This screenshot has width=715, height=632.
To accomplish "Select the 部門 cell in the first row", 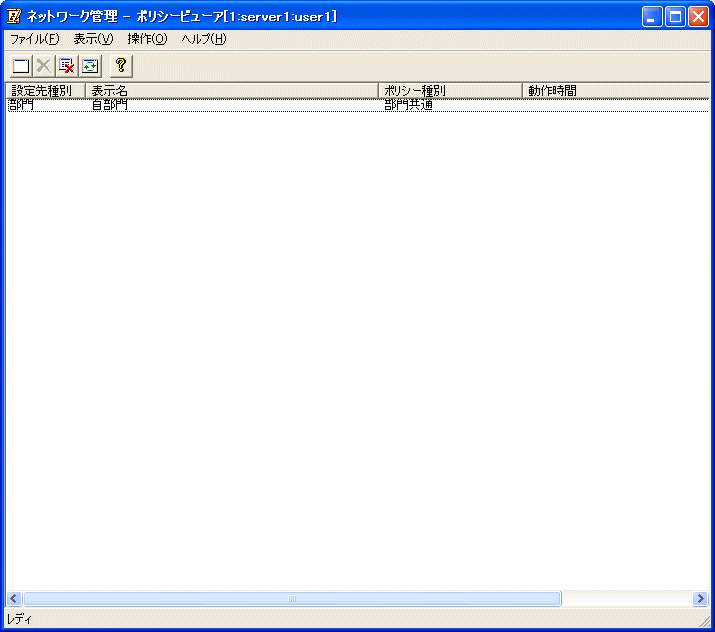I will click(21, 105).
